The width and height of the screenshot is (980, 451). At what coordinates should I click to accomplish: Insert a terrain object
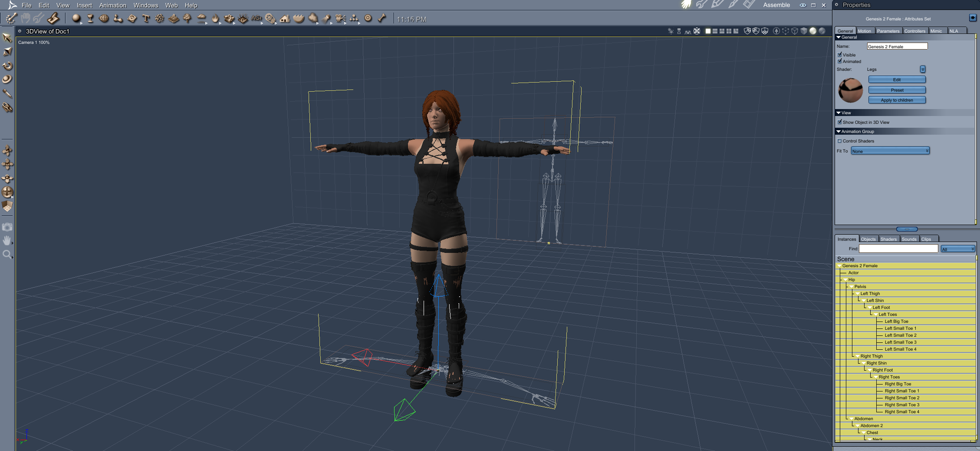click(x=174, y=19)
